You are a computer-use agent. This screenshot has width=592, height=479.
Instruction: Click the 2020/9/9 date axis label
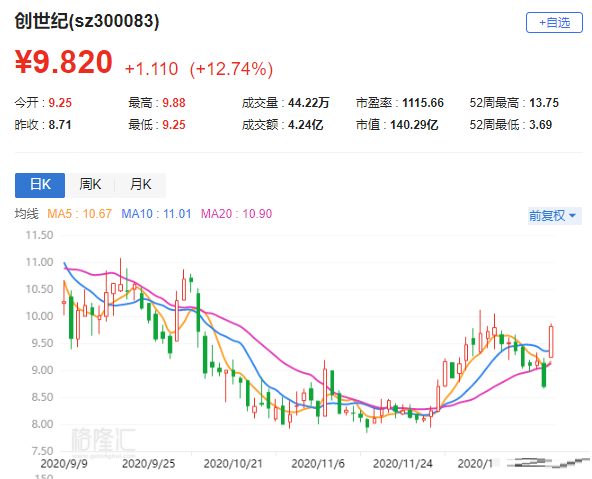click(x=64, y=464)
